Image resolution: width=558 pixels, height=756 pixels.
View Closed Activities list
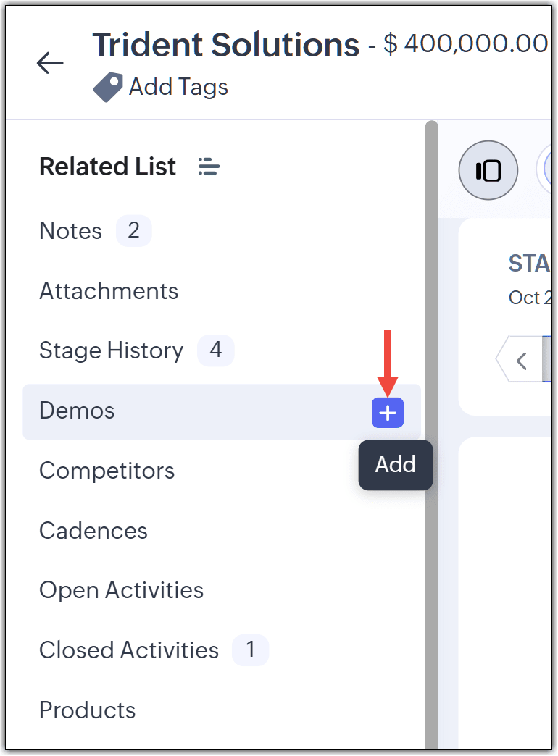point(129,650)
